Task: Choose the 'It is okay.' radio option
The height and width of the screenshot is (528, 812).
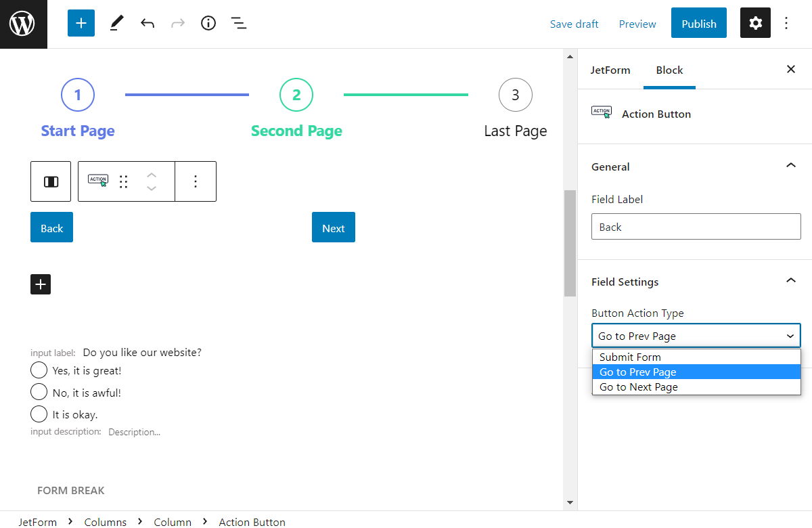Action: [39, 413]
